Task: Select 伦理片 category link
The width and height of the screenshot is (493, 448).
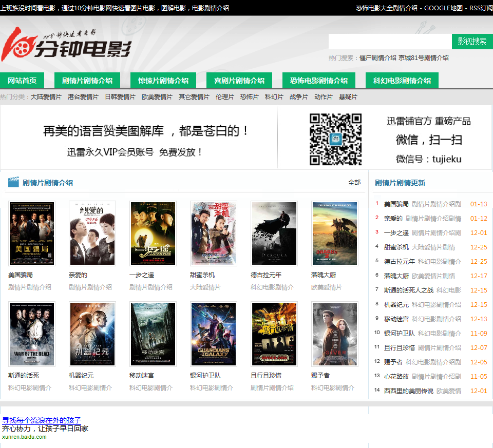Action: coord(225,97)
